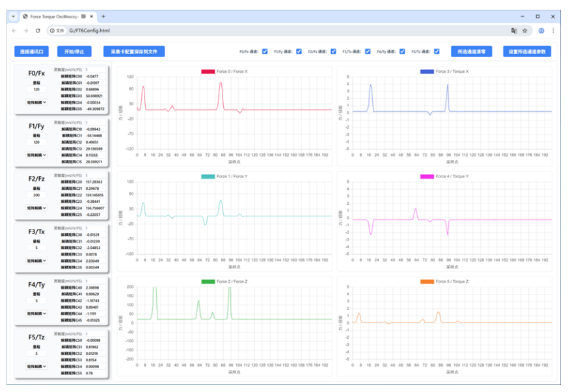Toggle the F3/Tx 通道 checkbox
The height and width of the screenshot is (392, 568).
click(368, 51)
